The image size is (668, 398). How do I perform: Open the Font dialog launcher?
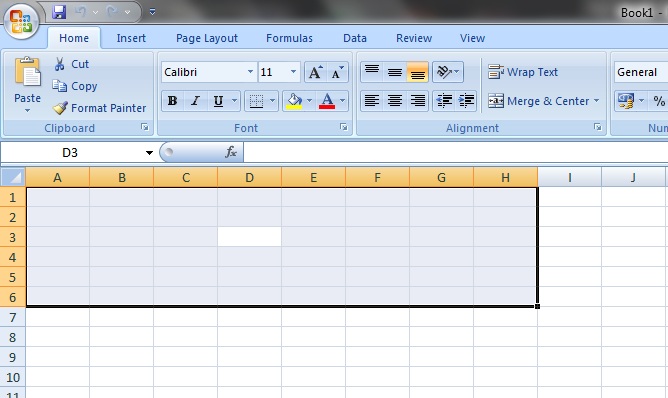(343, 127)
